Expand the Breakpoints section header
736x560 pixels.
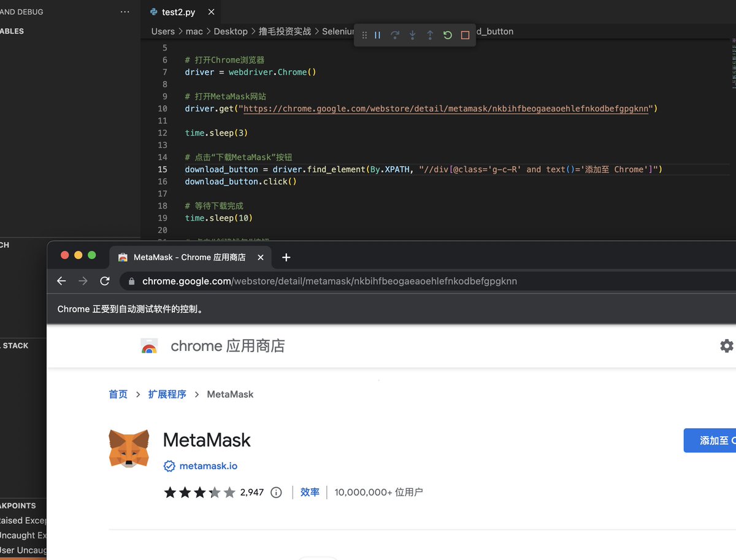pyautogui.click(x=23, y=506)
